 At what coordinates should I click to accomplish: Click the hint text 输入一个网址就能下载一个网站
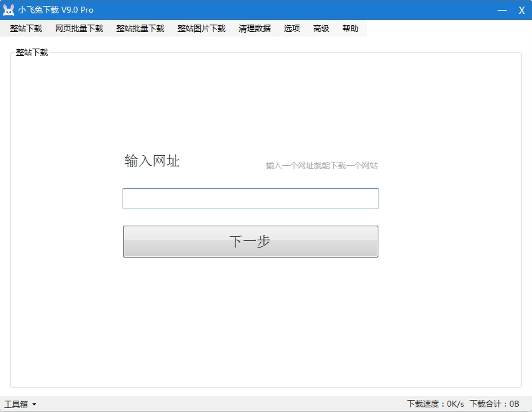click(322, 166)
